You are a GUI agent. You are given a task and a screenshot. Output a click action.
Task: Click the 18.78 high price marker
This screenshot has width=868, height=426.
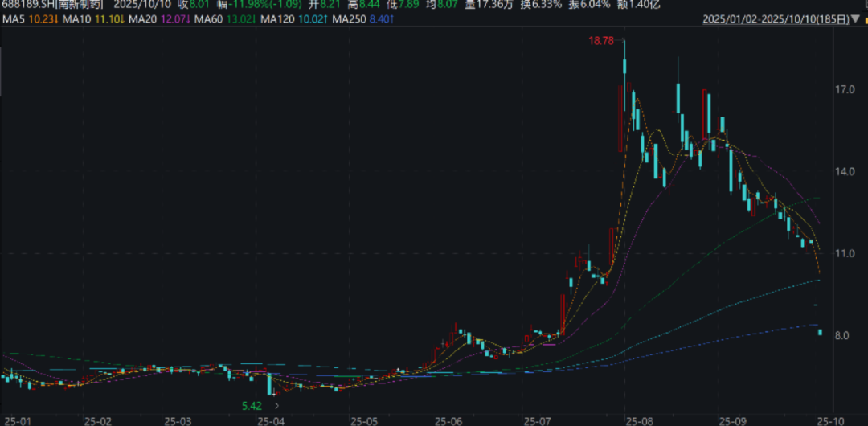(x=603, y=40)
